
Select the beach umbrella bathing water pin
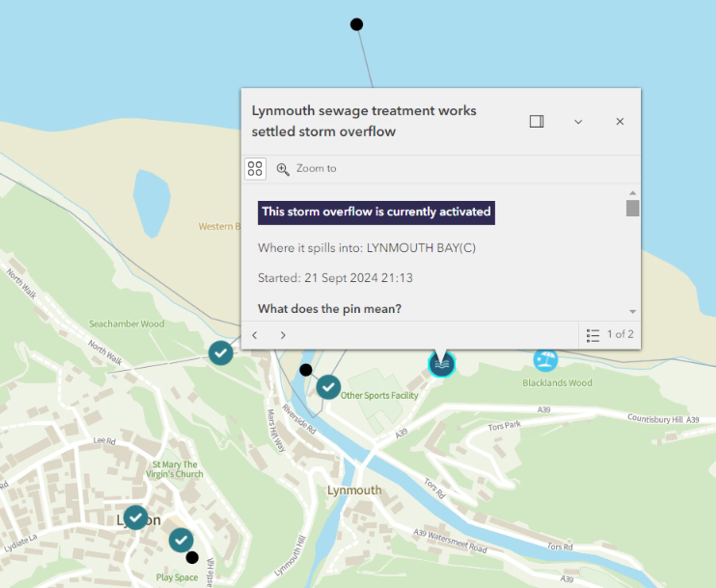(545, 359)
